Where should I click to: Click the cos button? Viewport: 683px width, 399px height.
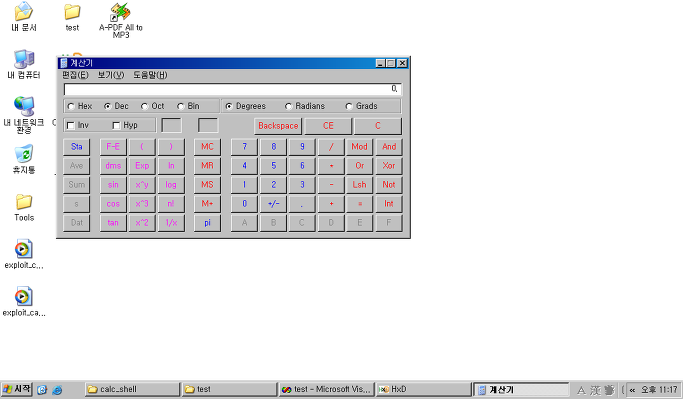(x=113, y=204)
